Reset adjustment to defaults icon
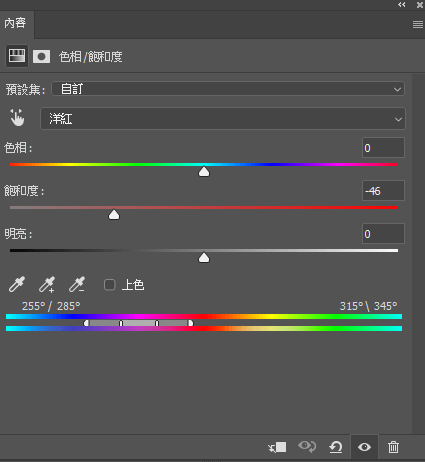 coord(336,447)
